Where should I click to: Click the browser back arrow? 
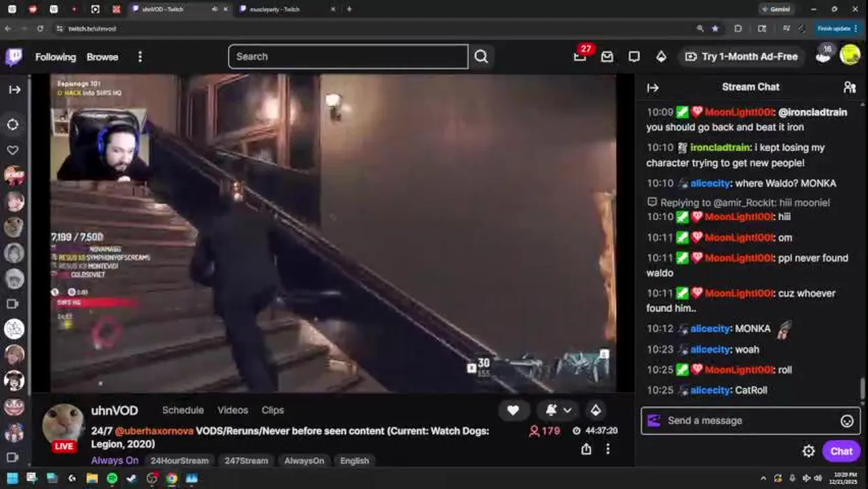point(7,29)
